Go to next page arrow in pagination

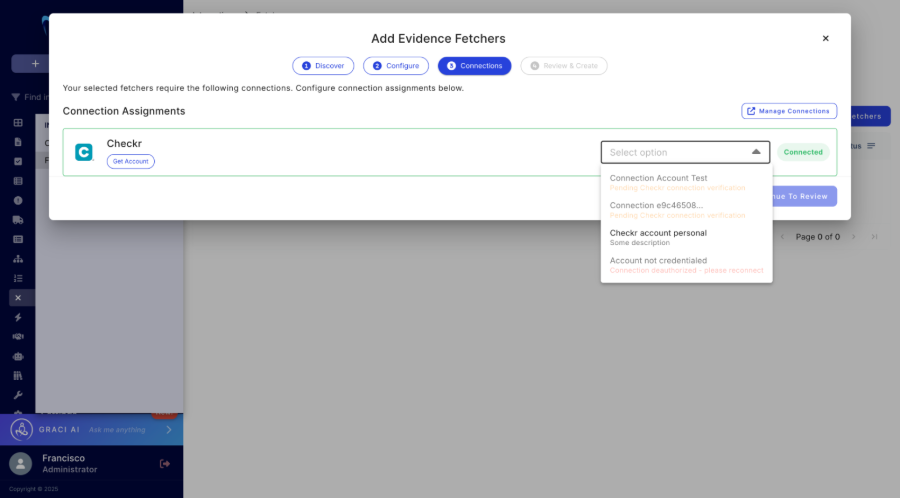pyautogui.click(x=854, y=237)
